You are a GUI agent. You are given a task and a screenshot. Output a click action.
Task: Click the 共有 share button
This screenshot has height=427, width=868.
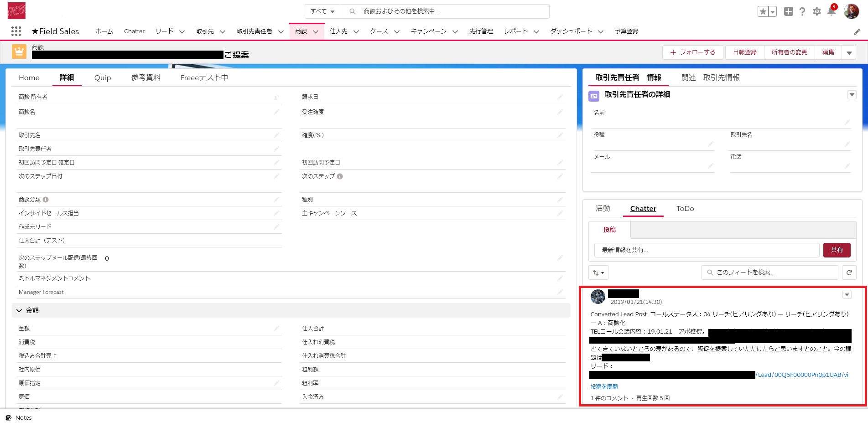point(837,250)
